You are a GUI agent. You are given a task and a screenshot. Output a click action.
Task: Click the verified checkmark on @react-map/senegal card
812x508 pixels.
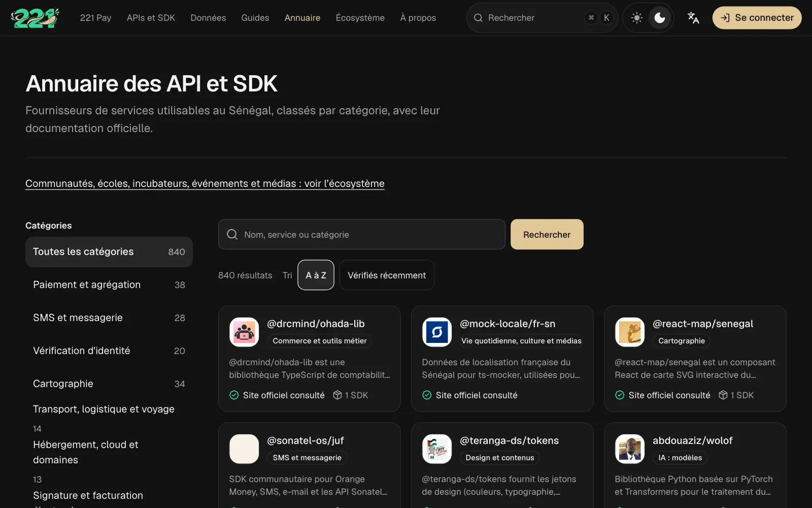(620, 395)
